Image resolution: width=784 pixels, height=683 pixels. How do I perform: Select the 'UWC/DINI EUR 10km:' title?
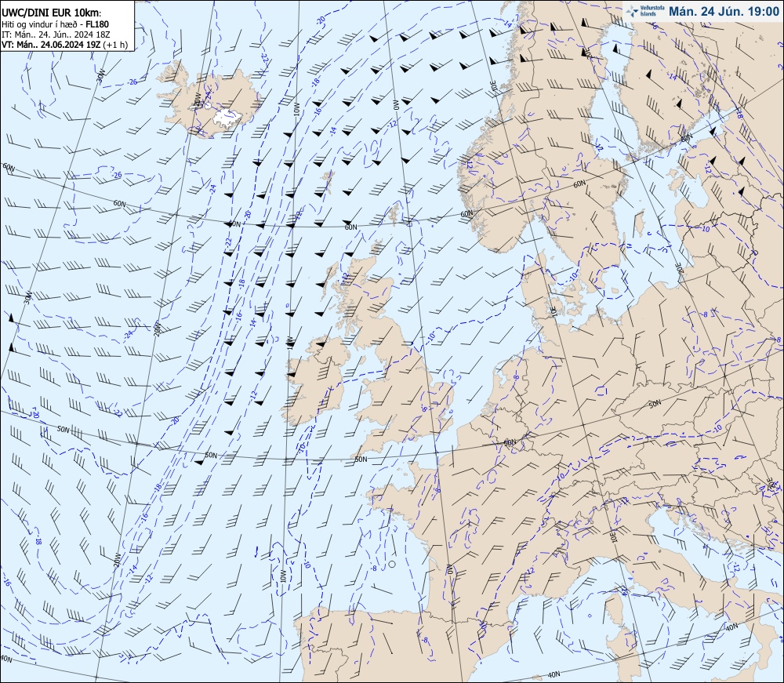coord(51,13)
